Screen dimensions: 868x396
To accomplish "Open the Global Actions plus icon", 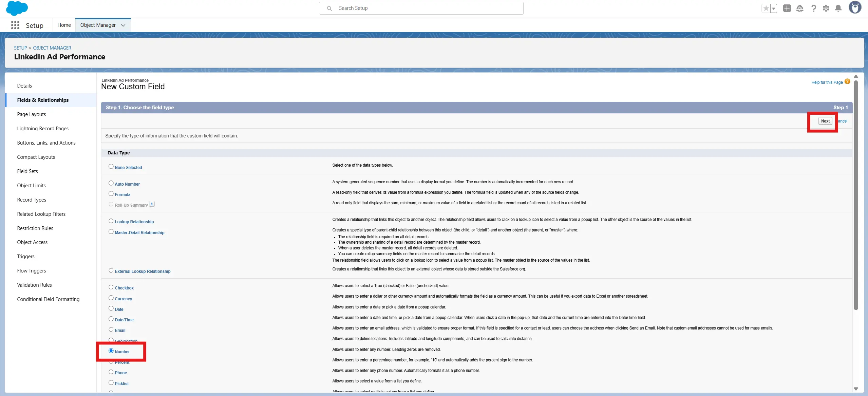I will [x=787, y=8].
